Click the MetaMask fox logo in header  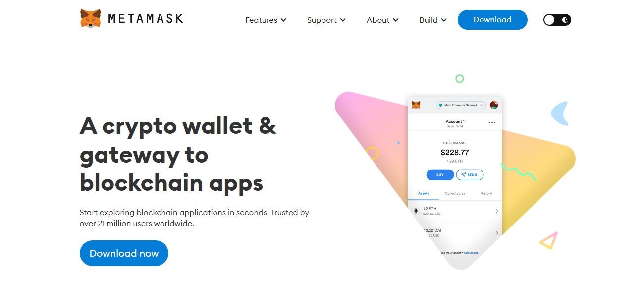(91, 19)
